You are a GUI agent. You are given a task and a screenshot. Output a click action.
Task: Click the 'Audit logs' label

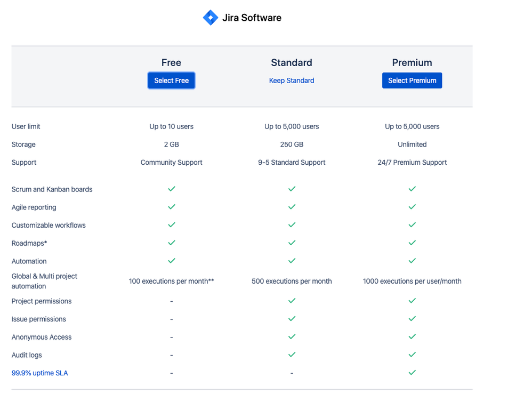coord(27,355)
